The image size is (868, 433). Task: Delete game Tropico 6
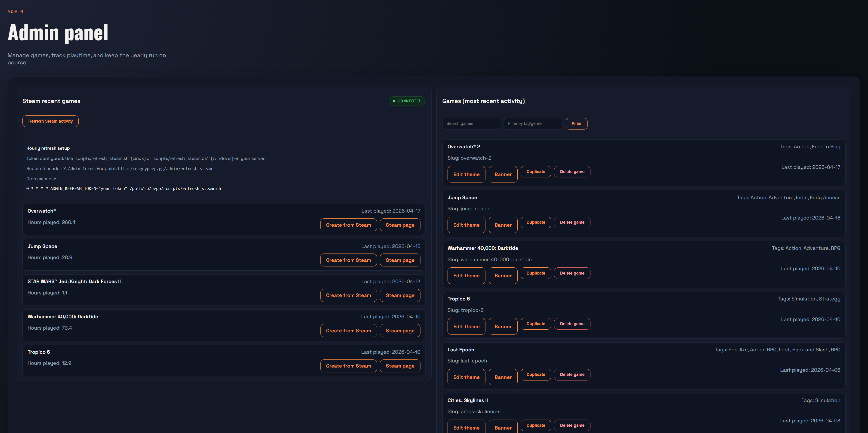(572, 324)
